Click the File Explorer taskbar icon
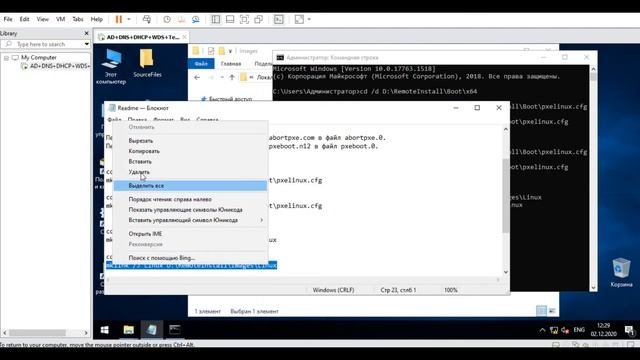This screenshot has height=360, width=640. (x=129, y=330)
